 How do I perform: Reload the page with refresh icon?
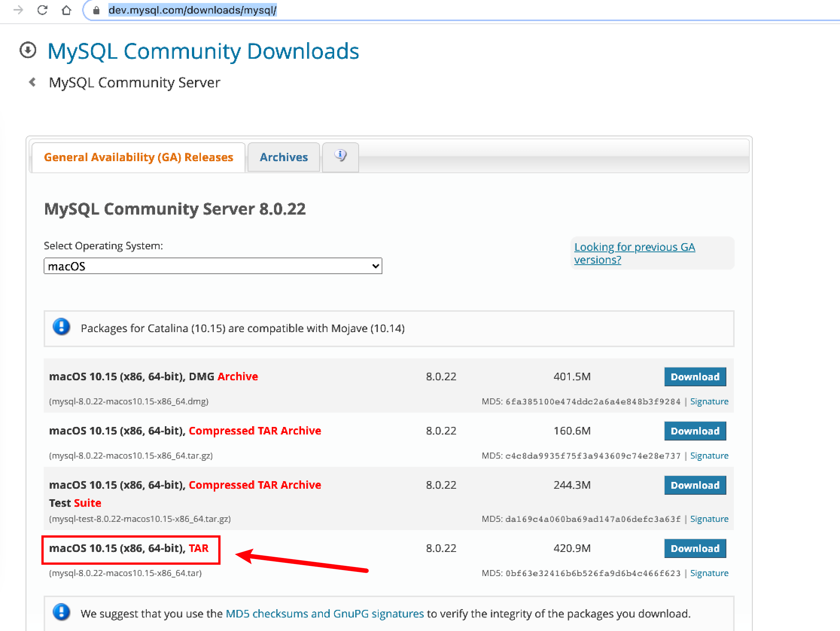click(x=42, y=10)
